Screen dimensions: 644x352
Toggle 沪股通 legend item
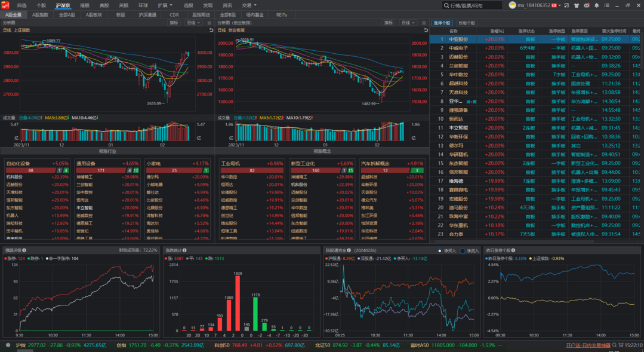pos(340,258)
